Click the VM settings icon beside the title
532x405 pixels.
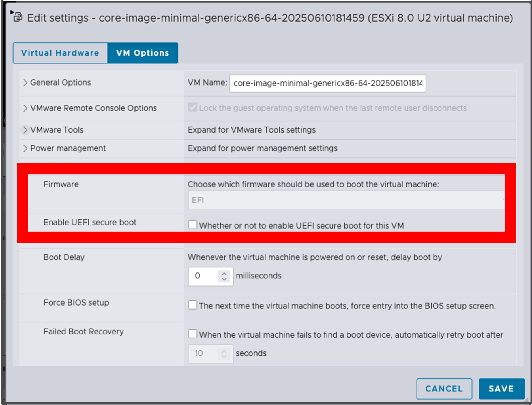(x=18, y=17)
